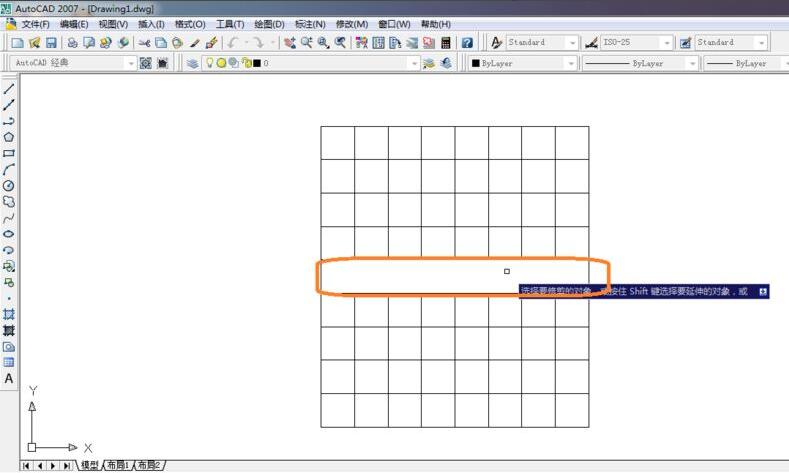Toggle the layer lock padlock icon
Viewport: 789px width, 473px height.
[244, 63]
